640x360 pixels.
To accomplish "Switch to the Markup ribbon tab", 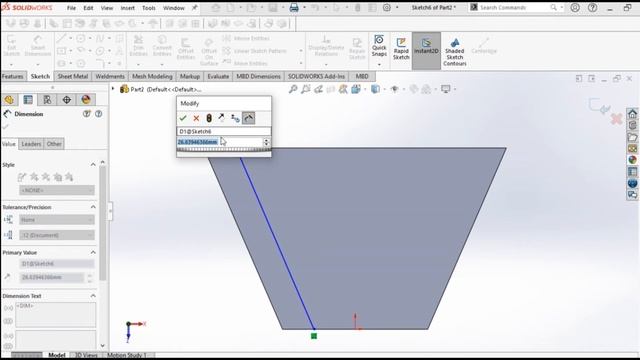I will tap(190, 76).
